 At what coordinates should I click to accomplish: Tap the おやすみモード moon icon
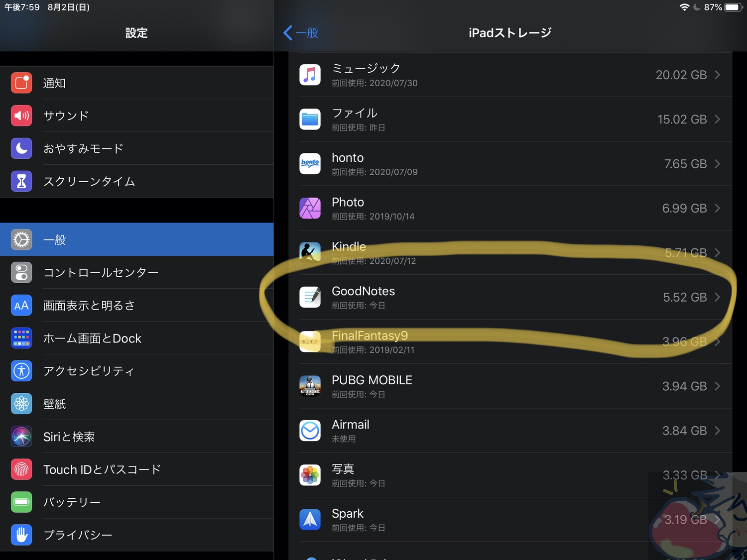point(21,149)
